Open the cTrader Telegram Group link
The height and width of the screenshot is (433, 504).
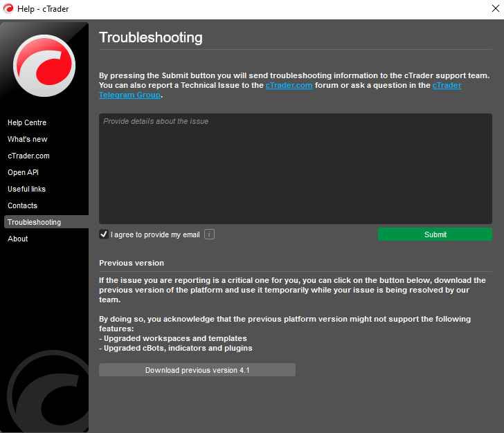point(129,95)
